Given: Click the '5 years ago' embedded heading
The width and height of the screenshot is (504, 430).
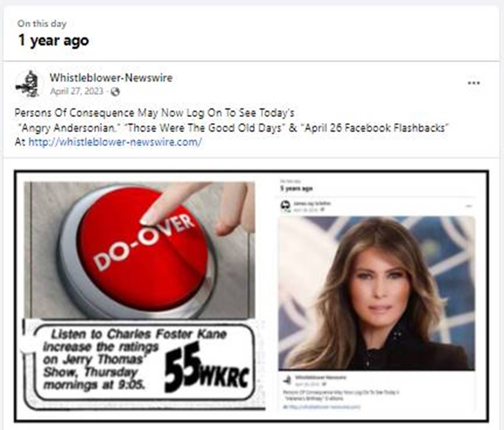Looking at the screenshot, I should pos(296,188).
